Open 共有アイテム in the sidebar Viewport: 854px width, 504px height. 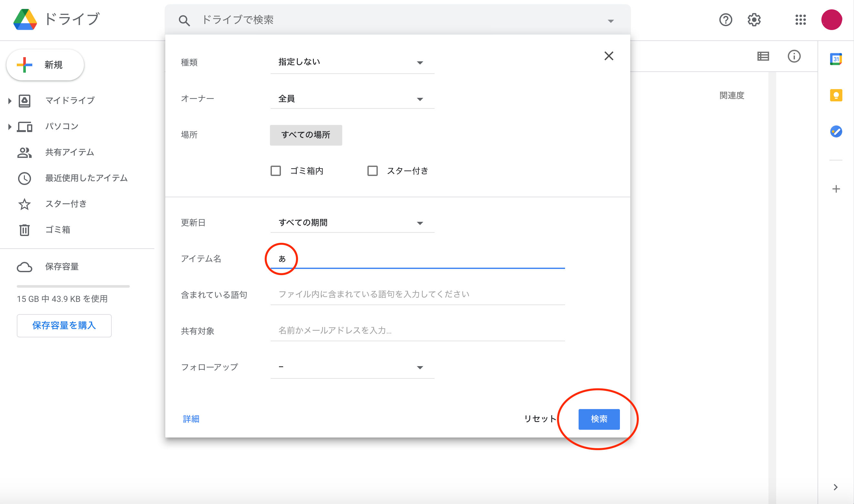point(70,152)
